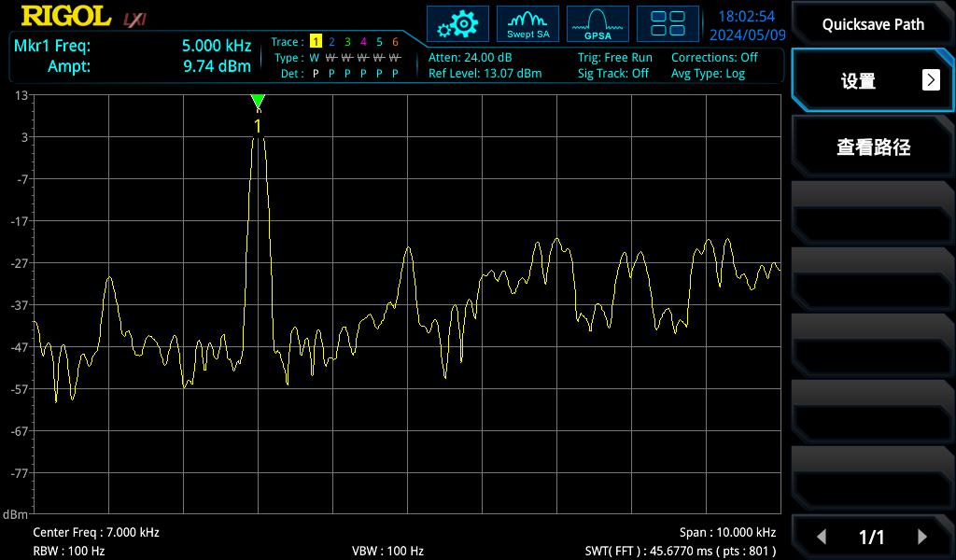Switch to GPSA mode icon
Screen dimensions: 956x560
(597, 23)
